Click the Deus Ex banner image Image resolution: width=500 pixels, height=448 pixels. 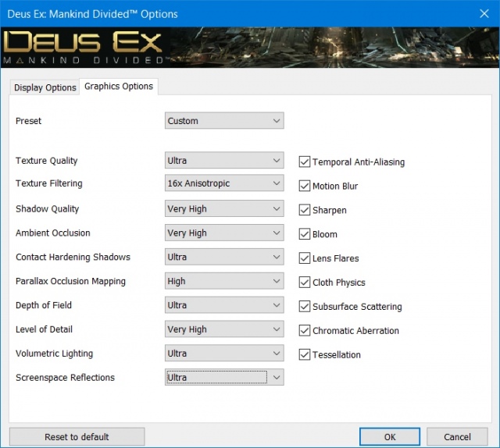[x=250, y=48]
